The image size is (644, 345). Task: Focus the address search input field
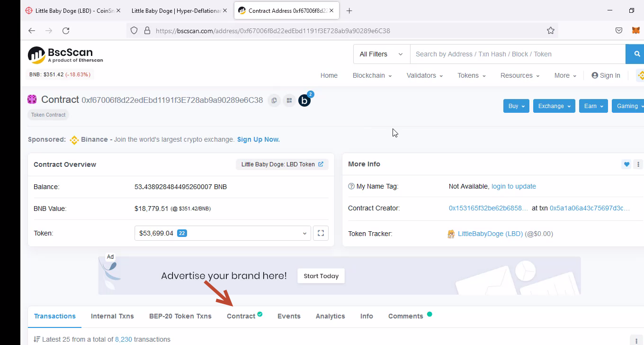coord(517,54)
